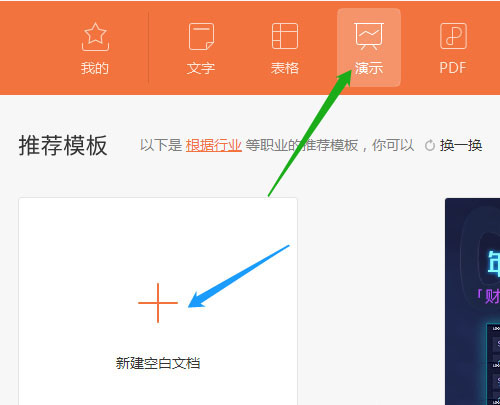Select the 文字 document icon
The image size is (500, 405).
[201, 36]
